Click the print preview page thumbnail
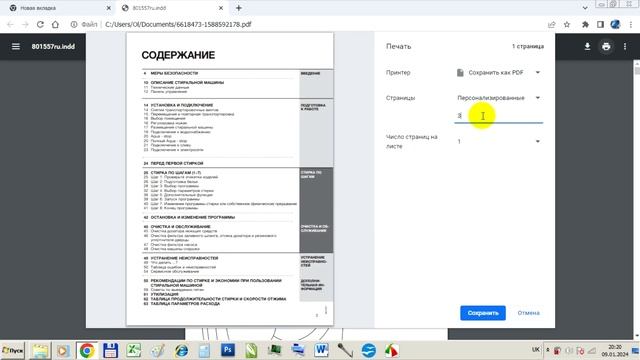This screenshot has height=360, width=640. (x=230, y=179)
